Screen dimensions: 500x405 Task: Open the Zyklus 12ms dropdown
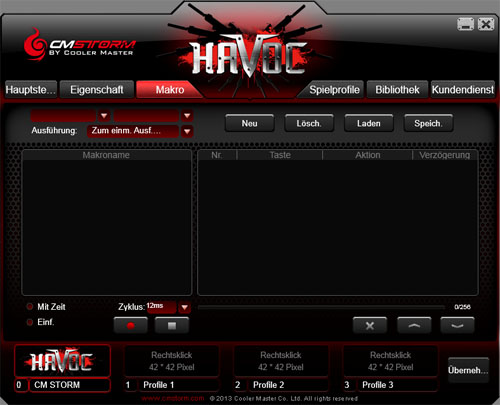[184, 307]
